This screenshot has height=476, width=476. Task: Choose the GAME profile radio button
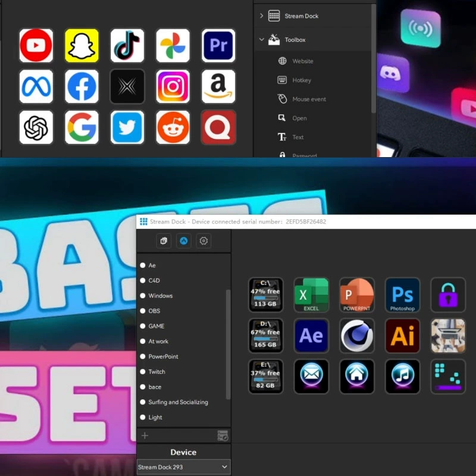coord(143,326)
